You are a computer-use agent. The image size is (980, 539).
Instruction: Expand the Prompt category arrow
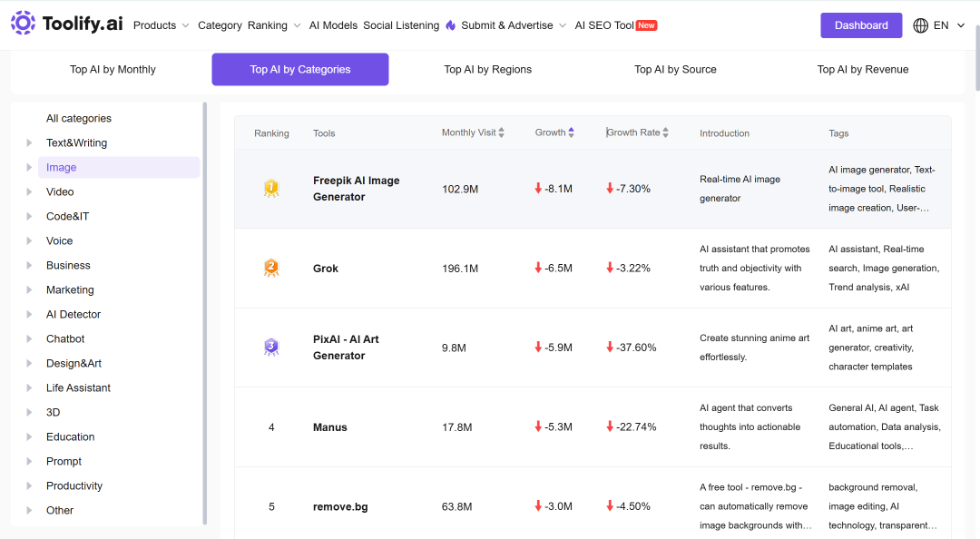coord(29,461)
